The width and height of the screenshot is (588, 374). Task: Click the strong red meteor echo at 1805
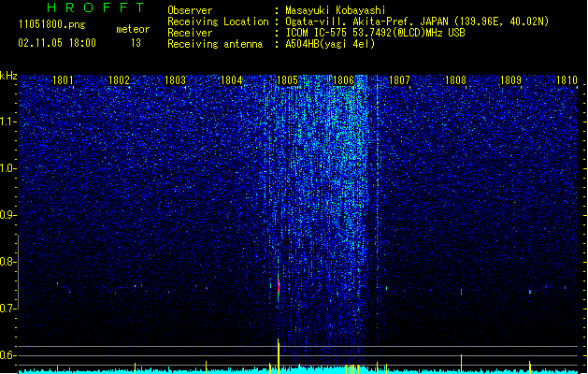tap(279, 287)
